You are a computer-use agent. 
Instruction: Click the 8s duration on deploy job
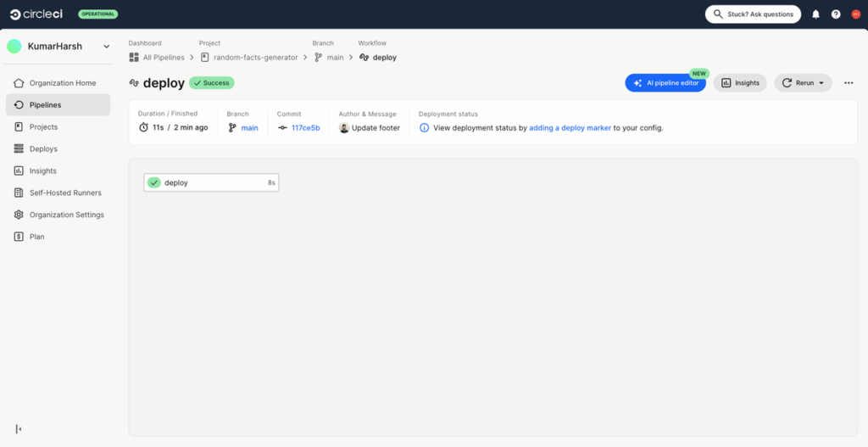pyautogui.click(x=271, y=183)
